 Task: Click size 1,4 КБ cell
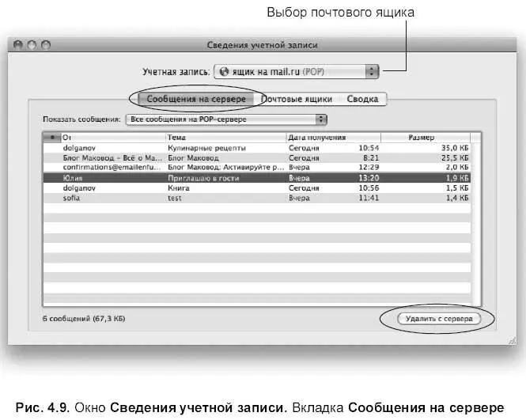457,198
